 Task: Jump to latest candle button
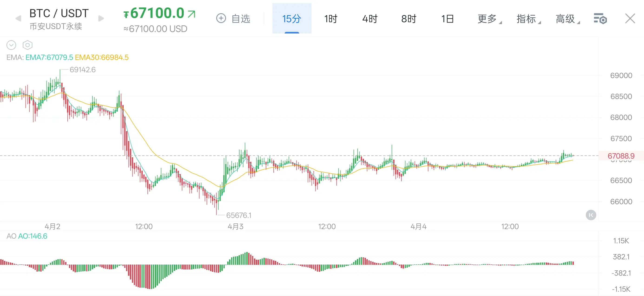(x=591, y=215)
